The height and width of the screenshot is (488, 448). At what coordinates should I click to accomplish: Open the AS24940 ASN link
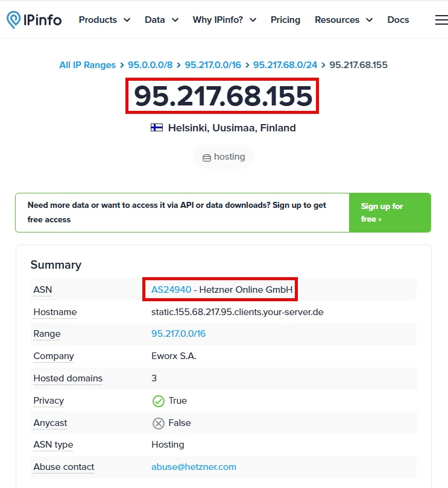click(171, 289)
